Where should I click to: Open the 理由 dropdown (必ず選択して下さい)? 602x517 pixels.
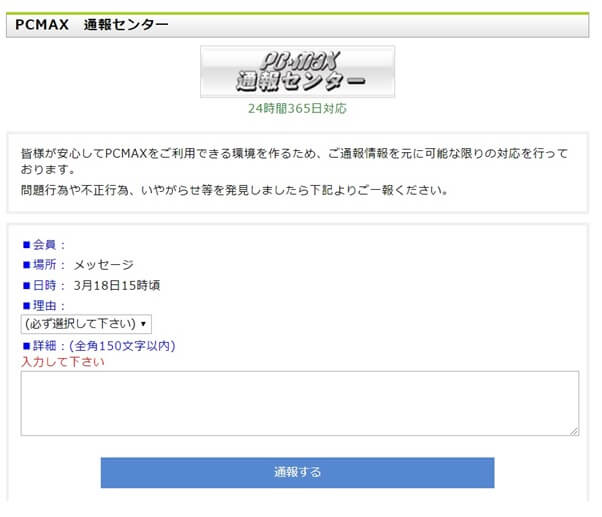point(86,324)
